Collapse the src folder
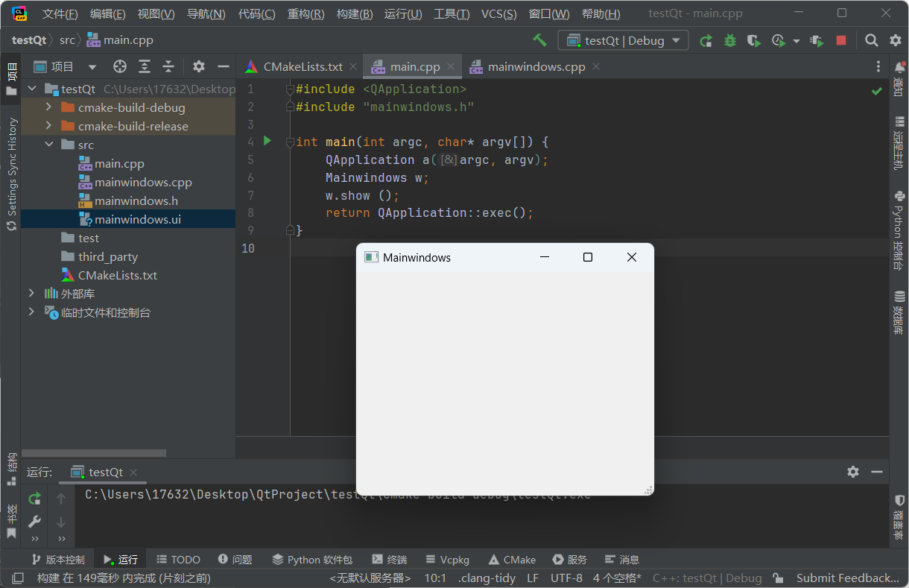 48,145
